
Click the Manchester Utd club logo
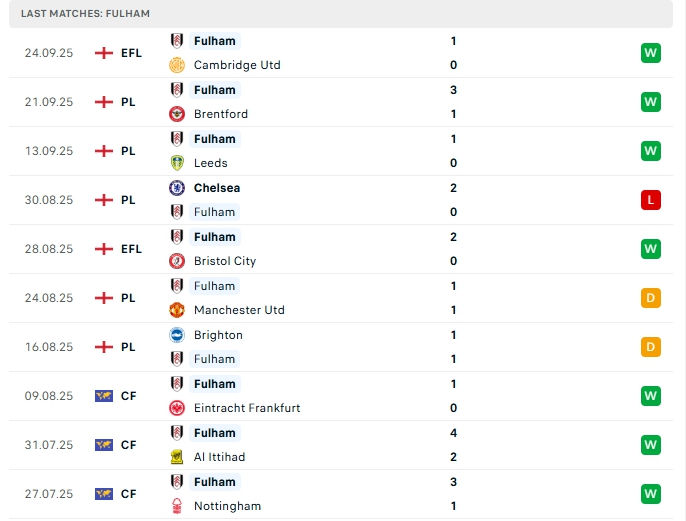coord(177,310)
